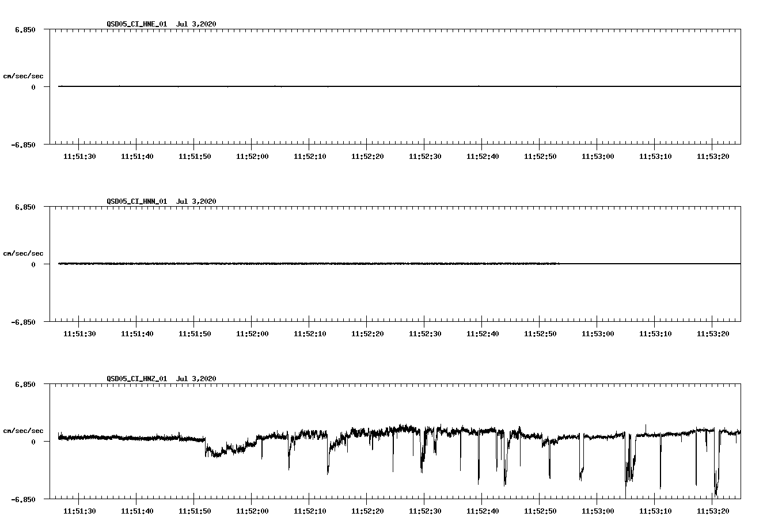Click -6.850 axis value on HNN plot
782x532 pixels.
[x=24, y=322]
